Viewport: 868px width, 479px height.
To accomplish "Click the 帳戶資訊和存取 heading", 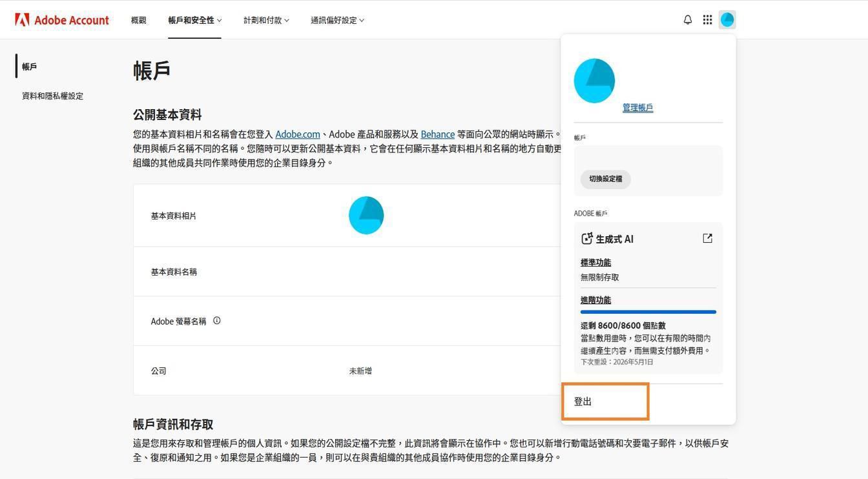I will pyautogui.click(x=173, y=424).
